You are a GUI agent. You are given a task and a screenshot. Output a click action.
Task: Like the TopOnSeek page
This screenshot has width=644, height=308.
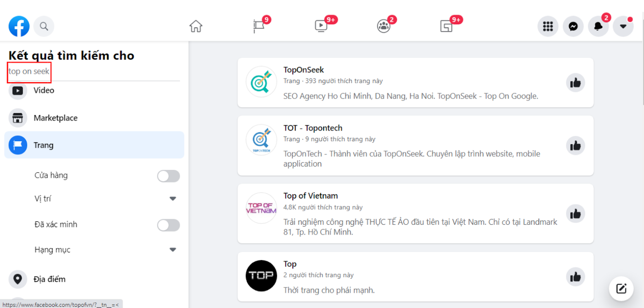pos(575,83)
